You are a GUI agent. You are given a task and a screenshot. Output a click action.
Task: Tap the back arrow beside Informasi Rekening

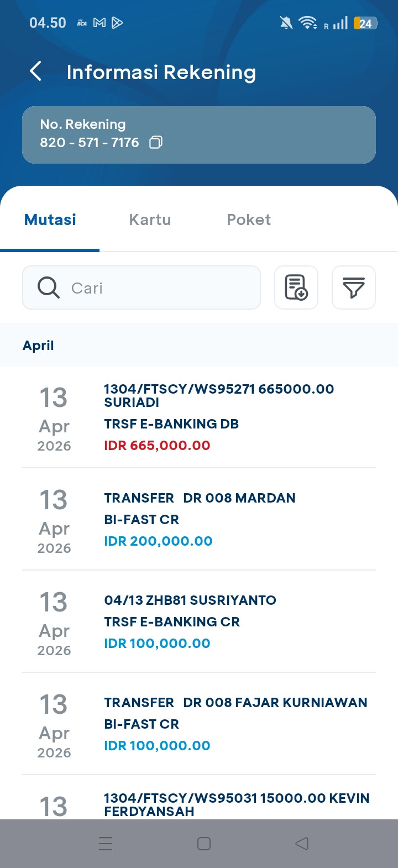click(x=35, y=71)
